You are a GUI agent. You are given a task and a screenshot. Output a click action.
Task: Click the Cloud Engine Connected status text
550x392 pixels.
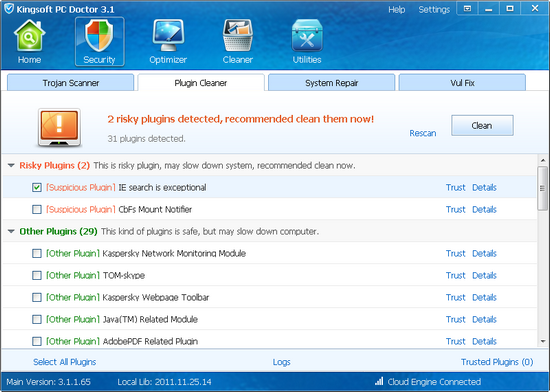tap(434, 381)
